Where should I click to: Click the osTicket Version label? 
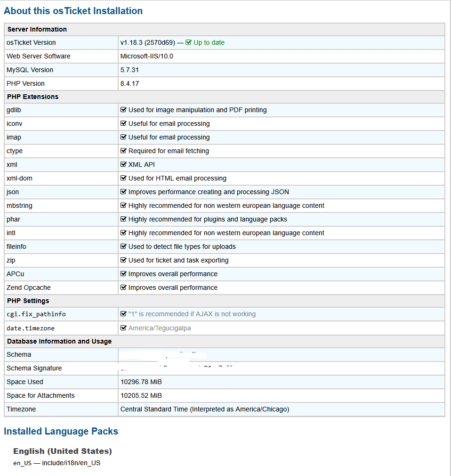tap(31, 42)
